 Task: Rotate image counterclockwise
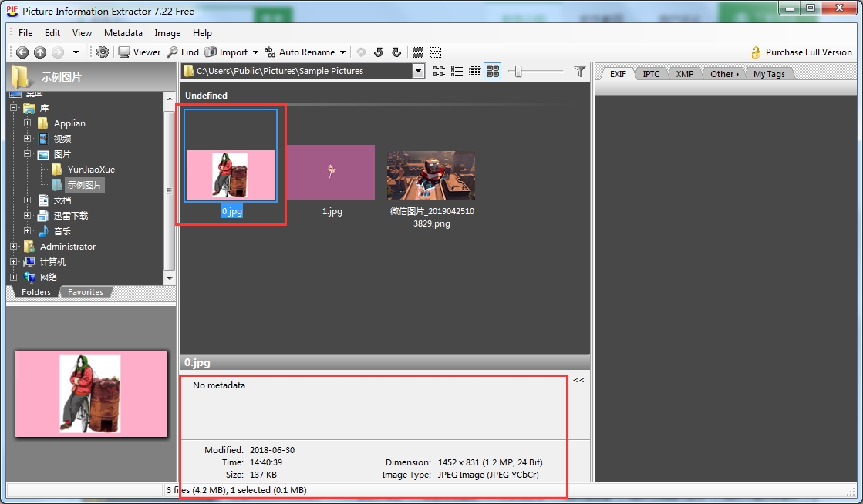pyautogui.click(x=379, y=52)
